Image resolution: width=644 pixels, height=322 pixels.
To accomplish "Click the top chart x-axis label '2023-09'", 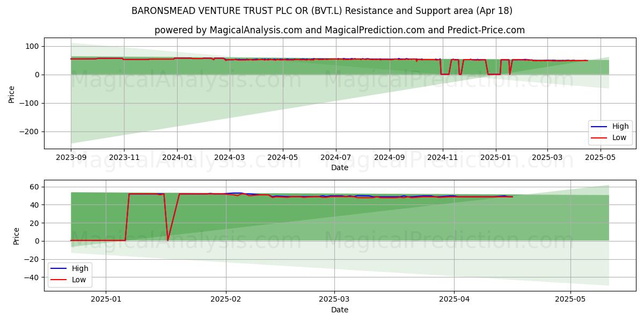I will click(x=71, y=158).
